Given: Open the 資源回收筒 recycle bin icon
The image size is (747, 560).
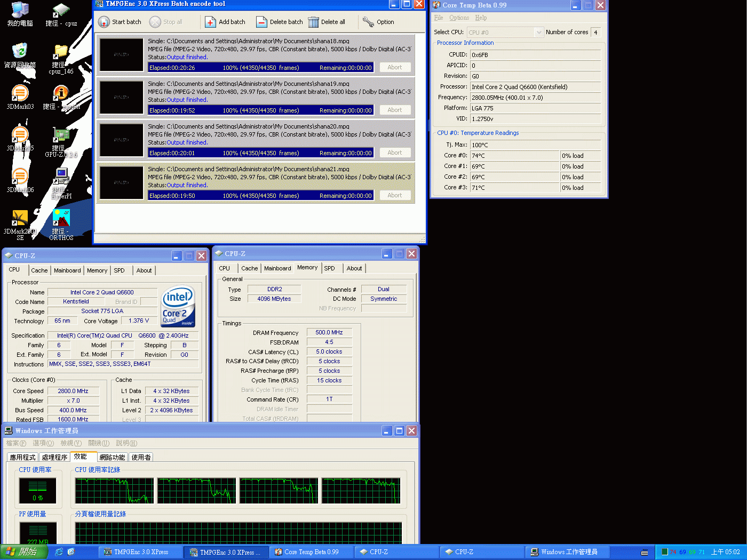Looking at the screenshot, I should click(20, 55).
